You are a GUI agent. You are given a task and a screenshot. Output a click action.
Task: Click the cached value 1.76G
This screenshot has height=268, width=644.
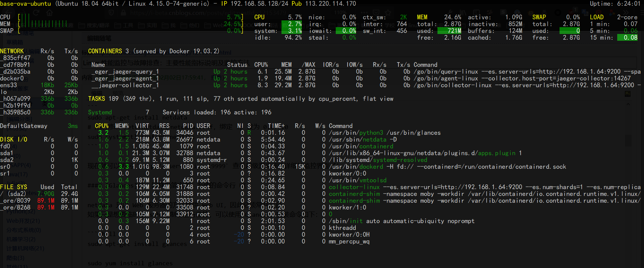513,38
